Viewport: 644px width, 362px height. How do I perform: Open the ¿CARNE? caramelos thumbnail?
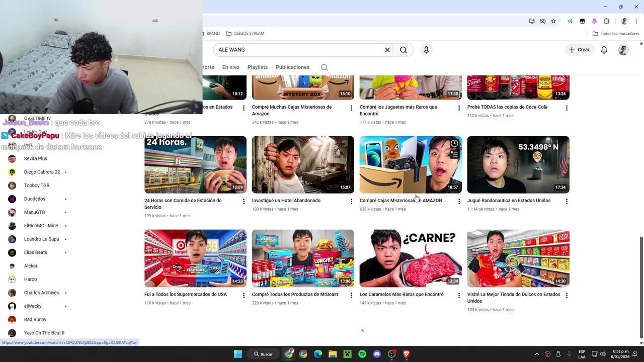(x=411, y=258)
